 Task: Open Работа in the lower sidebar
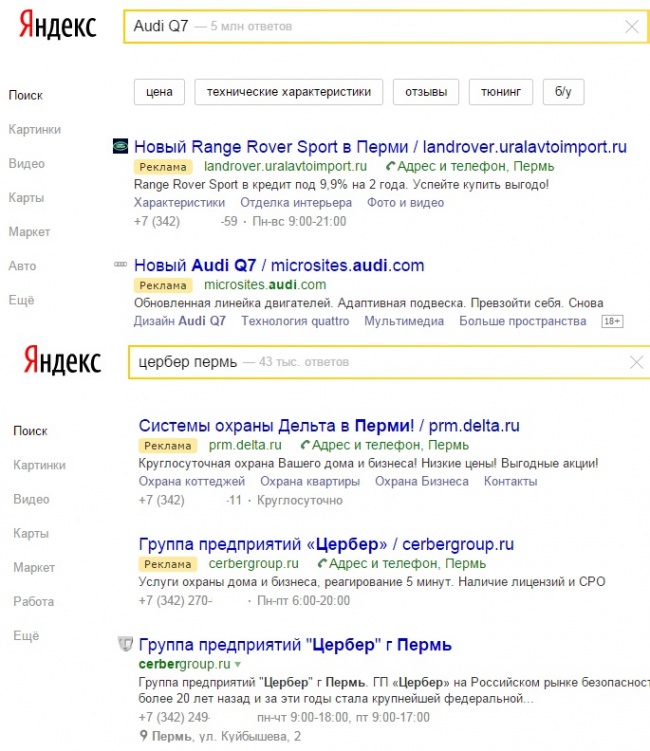34,602
